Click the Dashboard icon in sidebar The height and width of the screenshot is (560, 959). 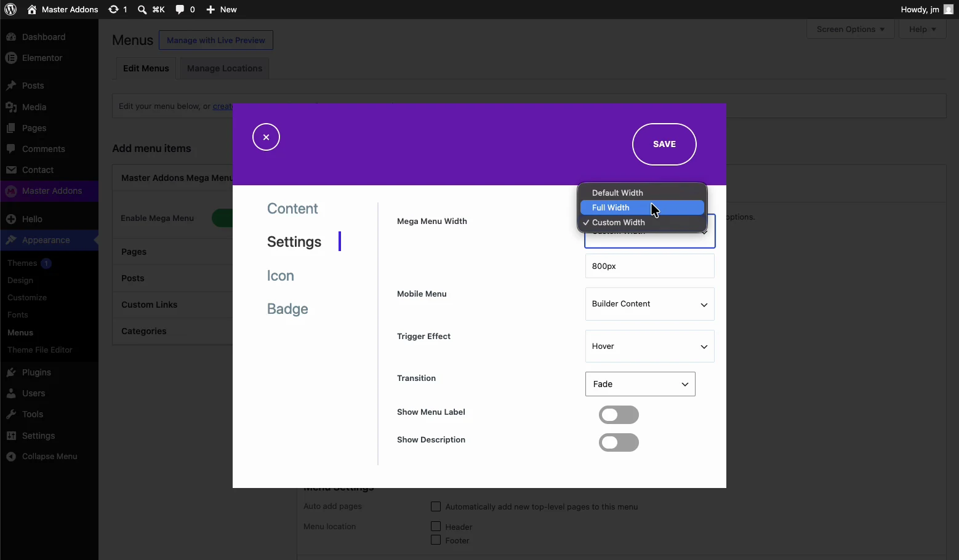[11, 37]
